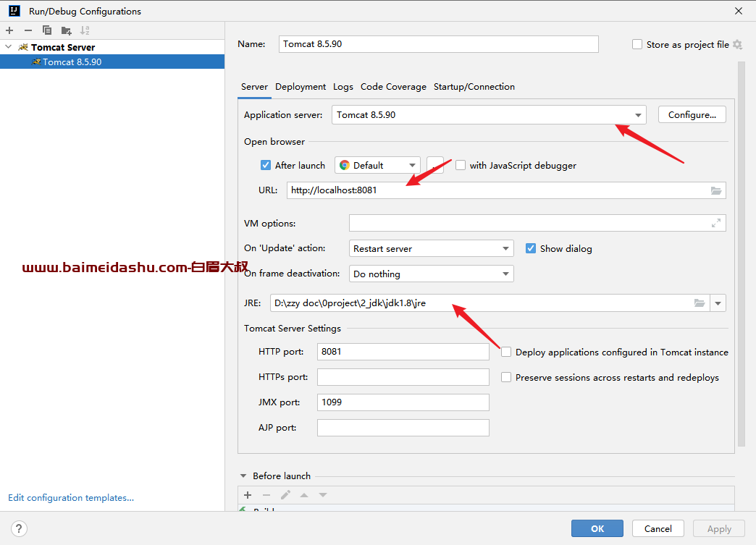Collapse the Before launch section
Screen dimensions: 756x545
point(243,476)
